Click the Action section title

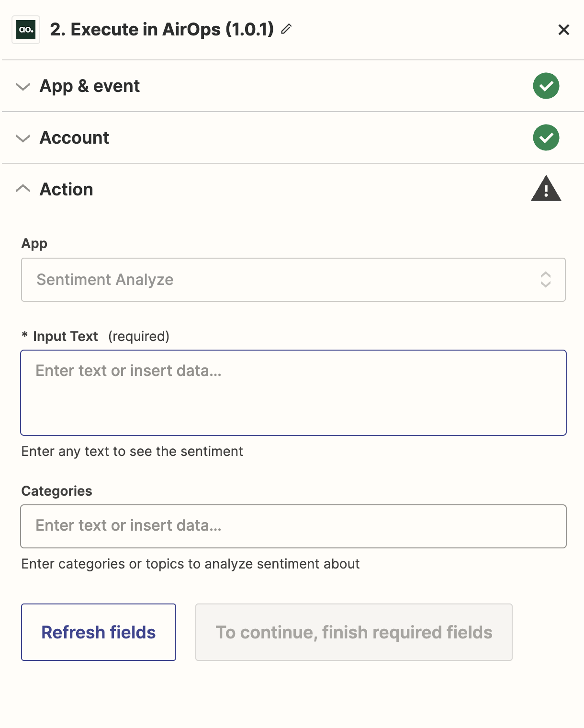click(67, 190)
